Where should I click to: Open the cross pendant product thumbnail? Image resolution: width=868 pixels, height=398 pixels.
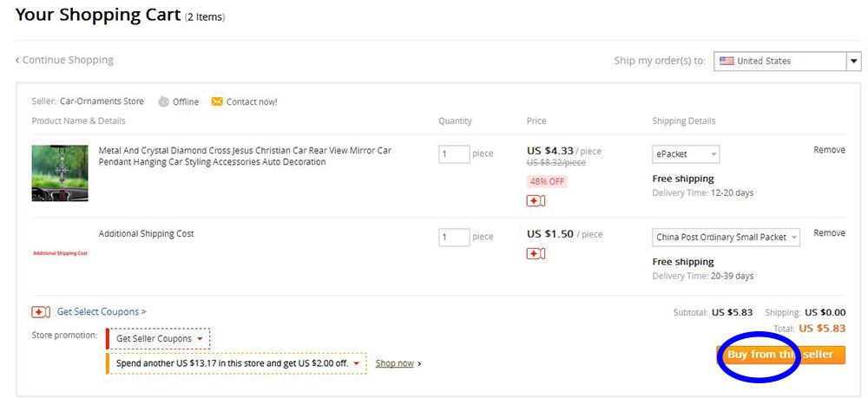[60, 173]
